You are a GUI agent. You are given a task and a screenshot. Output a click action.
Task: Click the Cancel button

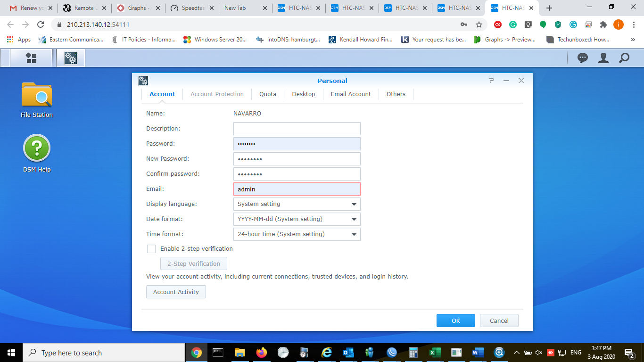[x=499, y=321]
